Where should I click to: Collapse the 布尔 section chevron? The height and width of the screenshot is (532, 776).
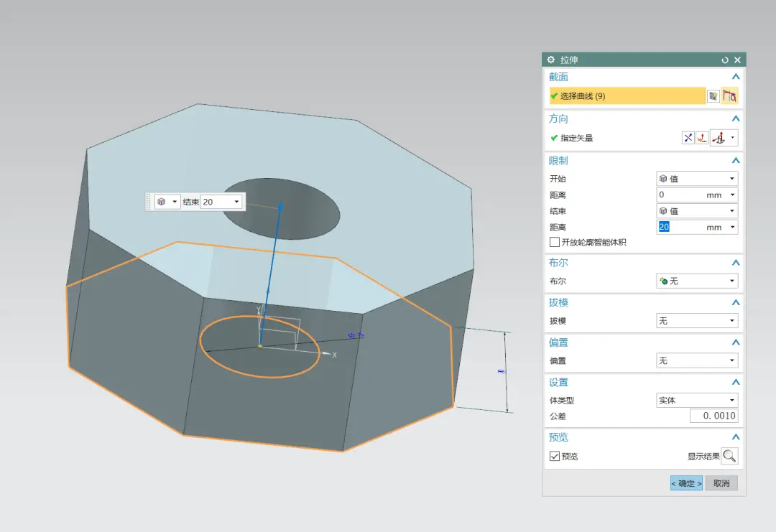736,263
